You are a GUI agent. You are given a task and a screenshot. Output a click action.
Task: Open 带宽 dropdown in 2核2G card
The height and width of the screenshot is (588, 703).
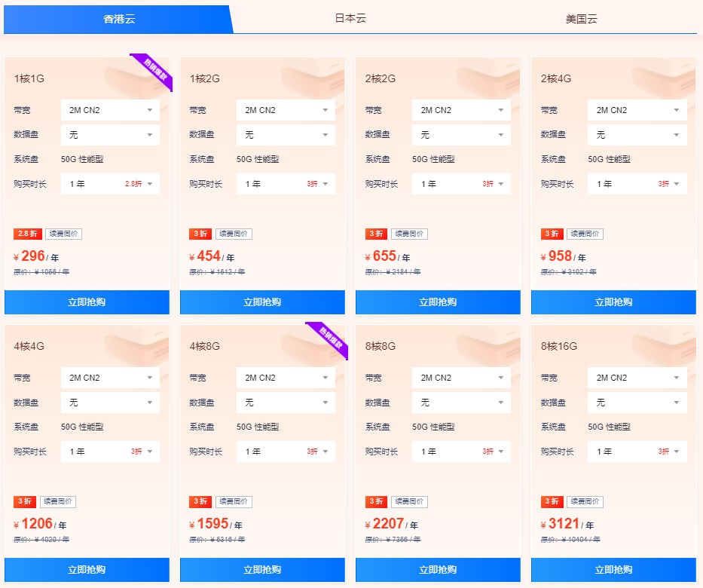point(461,110)
